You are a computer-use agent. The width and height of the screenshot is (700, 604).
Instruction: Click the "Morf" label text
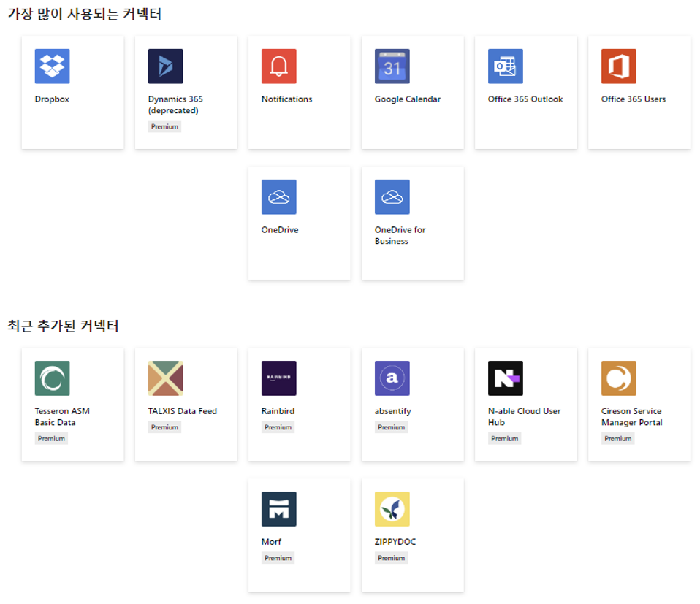[271, 541]
